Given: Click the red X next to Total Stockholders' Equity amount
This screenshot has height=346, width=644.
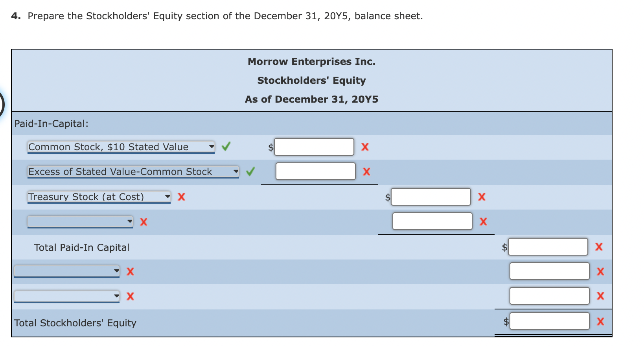Looking at the screenshot, I should (x=601, y=321).
